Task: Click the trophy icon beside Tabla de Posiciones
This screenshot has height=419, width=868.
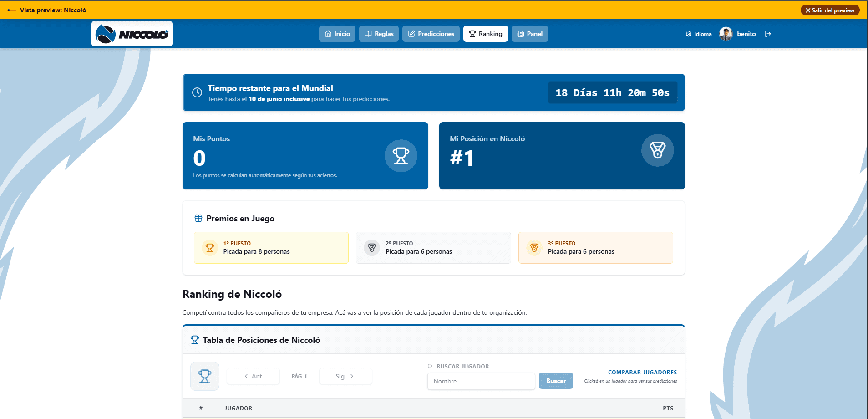Action: (x=195, y=340)
